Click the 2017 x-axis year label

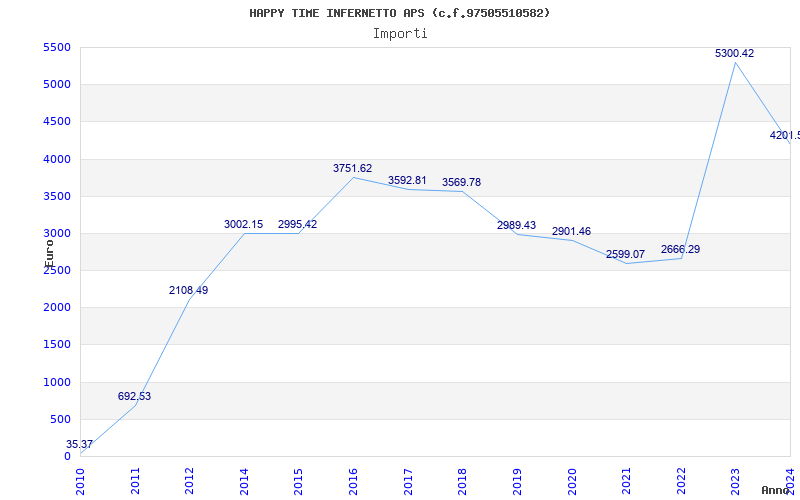coord(408,481)
